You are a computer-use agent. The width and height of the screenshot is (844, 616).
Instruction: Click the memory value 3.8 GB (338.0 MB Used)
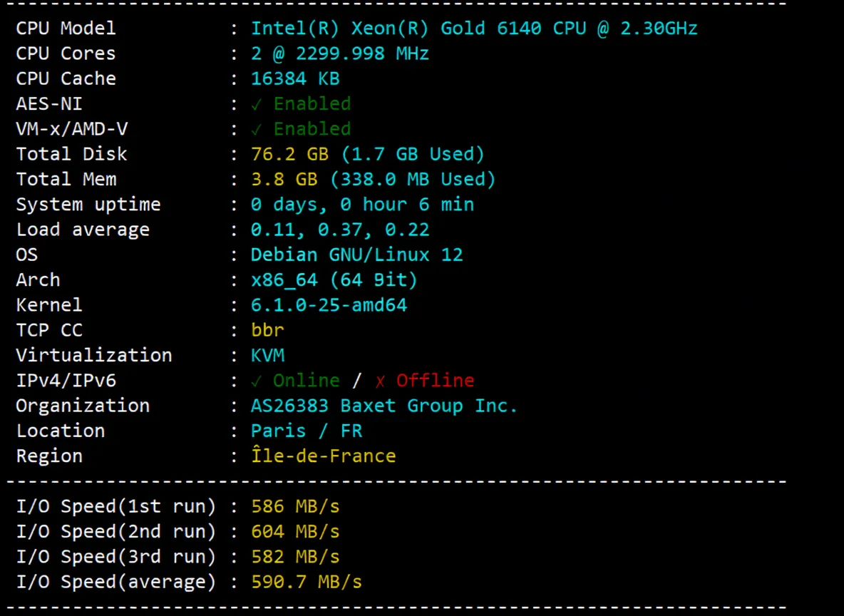(374, 179)
